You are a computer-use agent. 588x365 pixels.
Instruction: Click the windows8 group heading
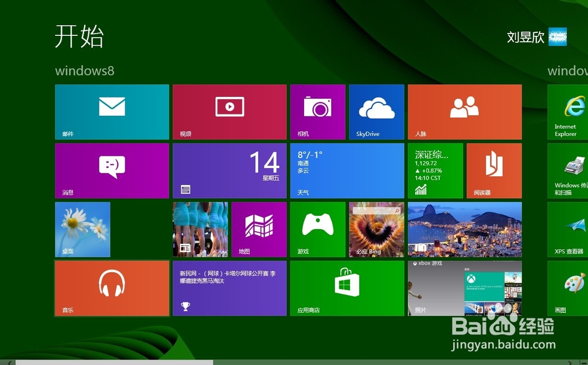85,71
